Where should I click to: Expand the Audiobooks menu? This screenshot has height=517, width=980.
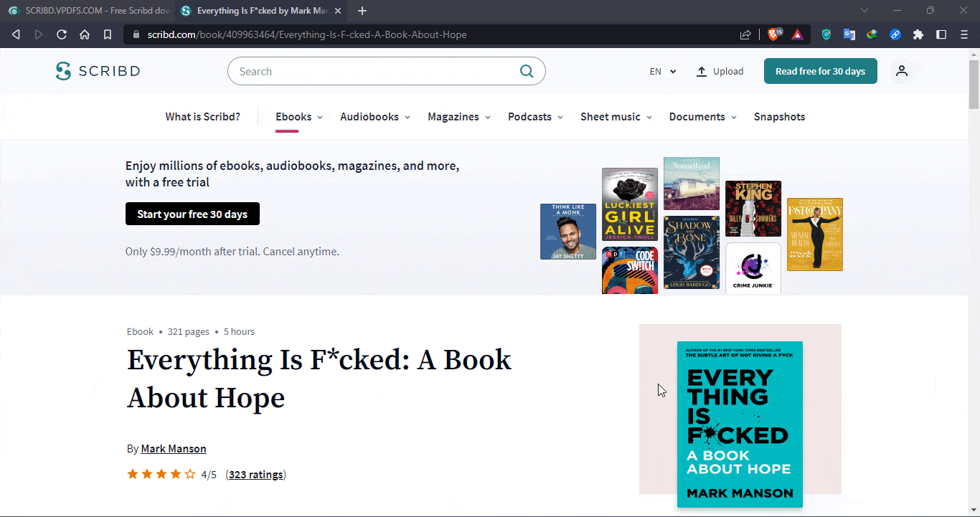point(375,117)
